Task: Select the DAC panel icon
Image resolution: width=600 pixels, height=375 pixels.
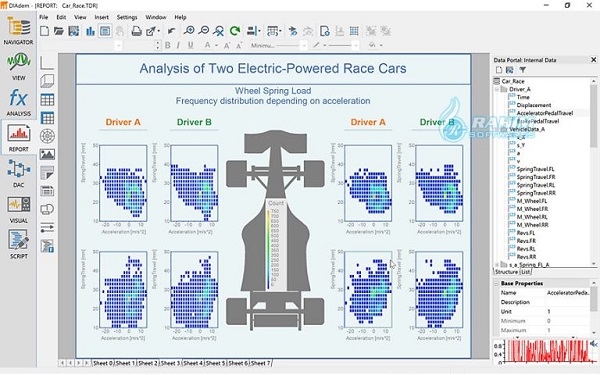Action: [18, 173]
